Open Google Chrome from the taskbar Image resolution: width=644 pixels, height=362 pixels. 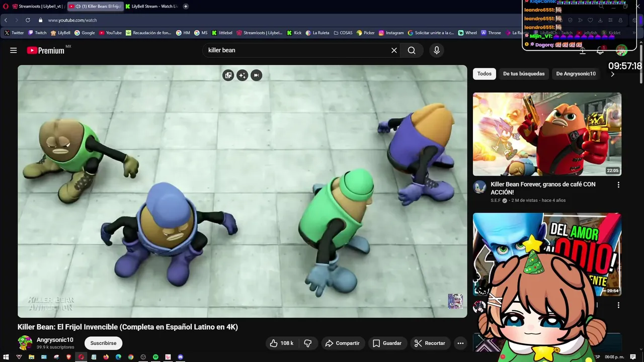pyautogui.click(x=131, y=357)
